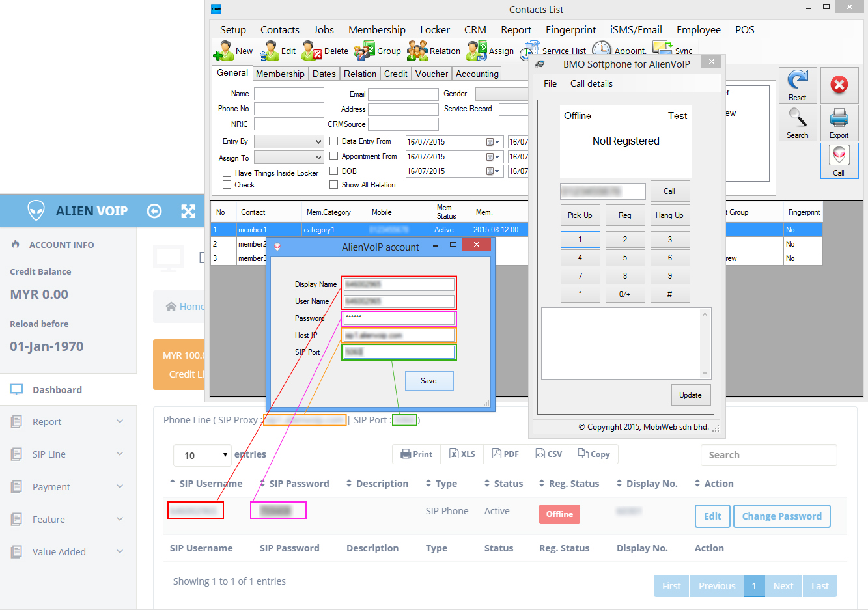This screenshot has height=610, width=868.
Task: Save the AlienVoIP account settings
Action: click(429, 381)
